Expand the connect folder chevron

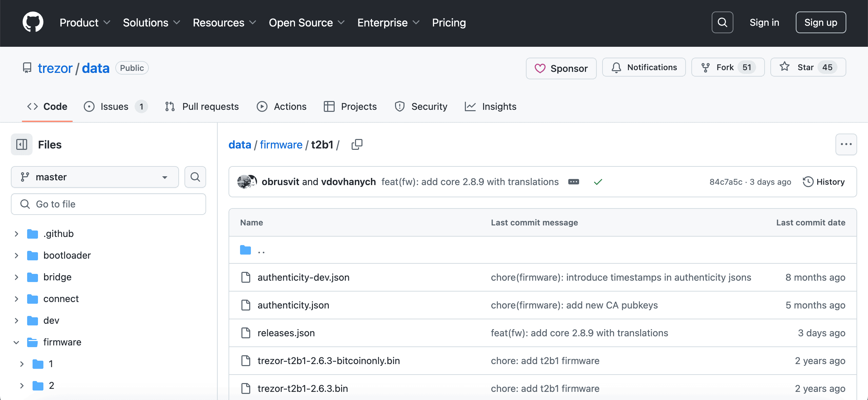tap(16, 299)
